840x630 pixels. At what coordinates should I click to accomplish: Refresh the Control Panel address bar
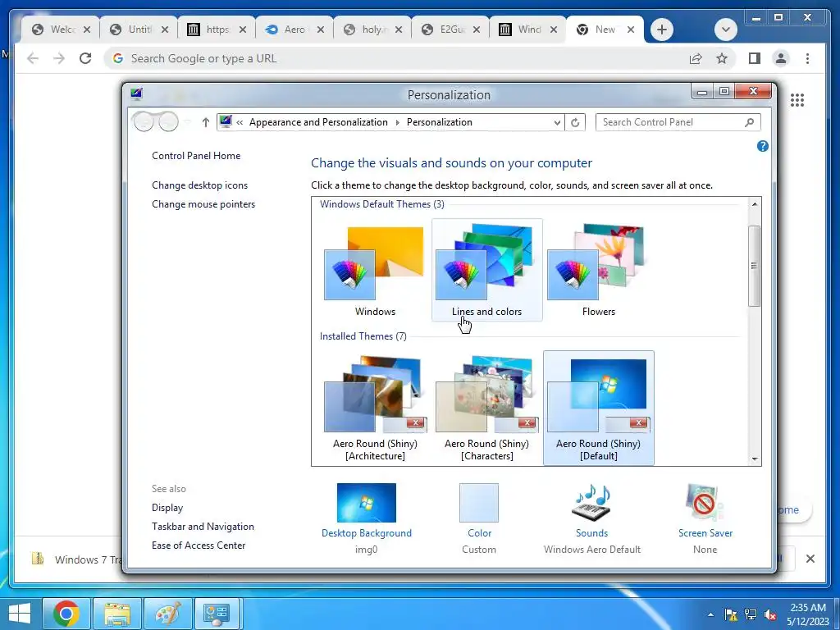click(x=575, y=122)
